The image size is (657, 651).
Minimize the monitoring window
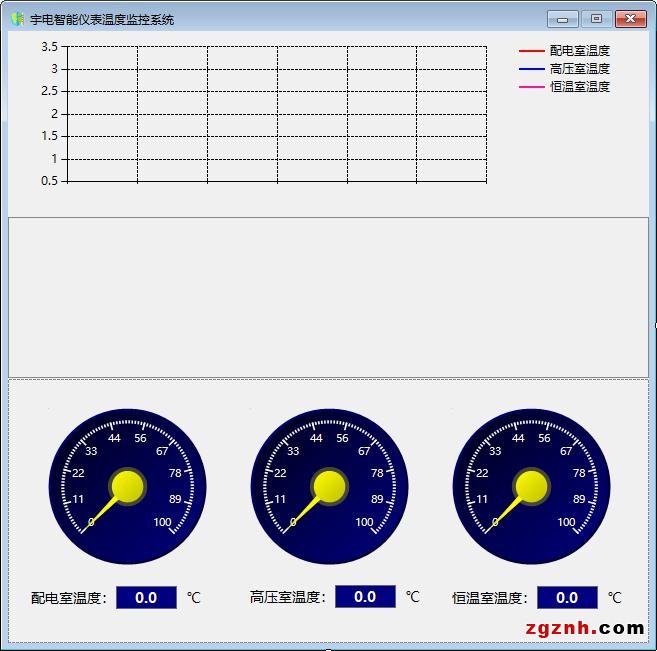pos(563,19)
